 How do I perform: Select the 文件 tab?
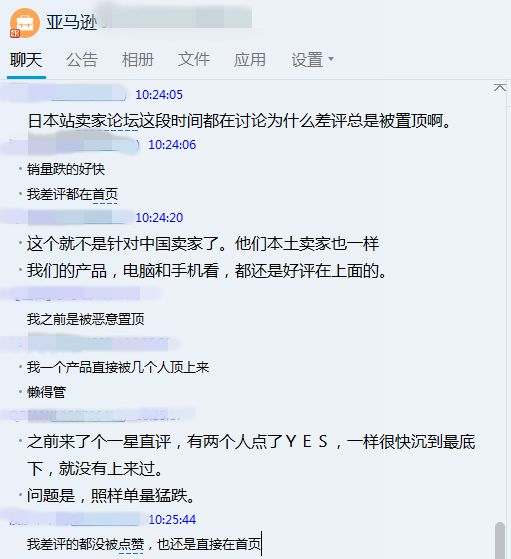[194, 60]
